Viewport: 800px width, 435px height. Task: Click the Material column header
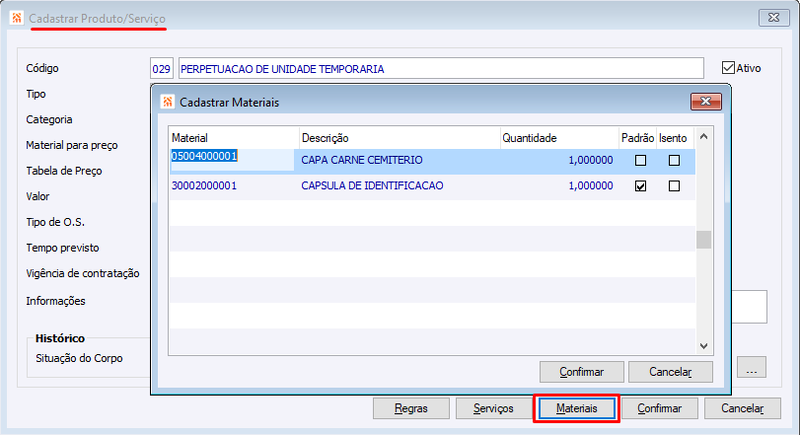coord(234,138)
